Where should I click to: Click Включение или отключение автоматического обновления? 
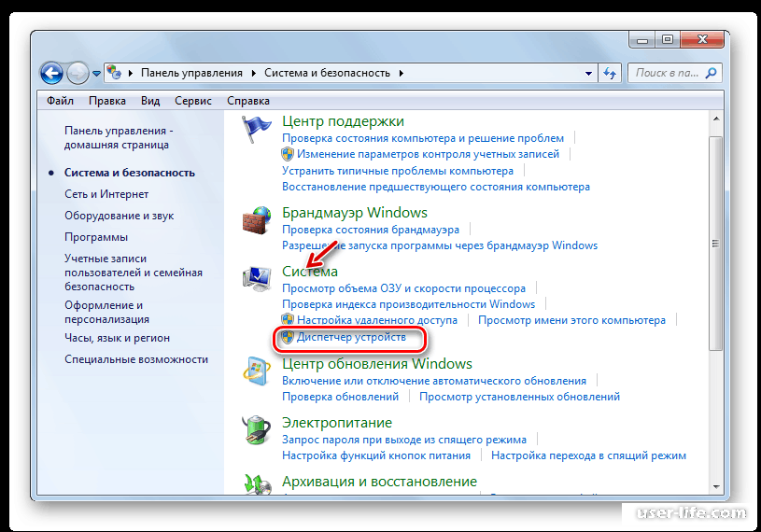pos(434,381)
